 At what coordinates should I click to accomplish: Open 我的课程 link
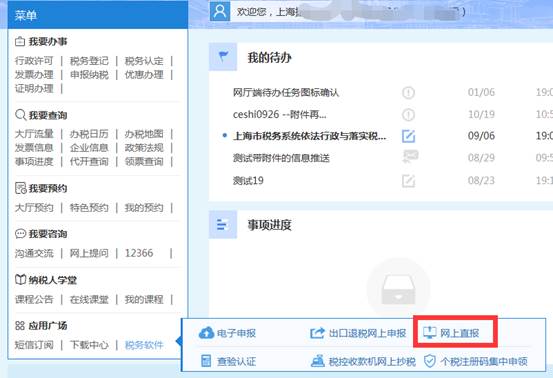(144, 299)
